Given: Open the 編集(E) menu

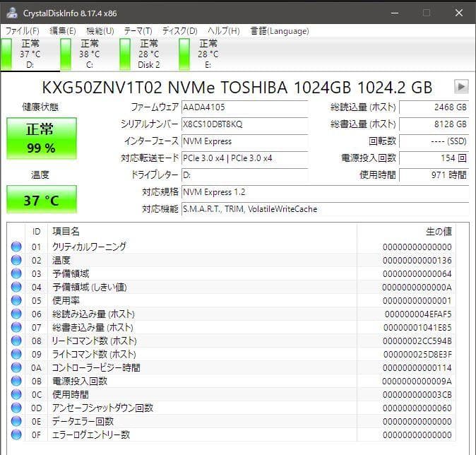Looking at the screenshot, I should [x=63, y=31].
